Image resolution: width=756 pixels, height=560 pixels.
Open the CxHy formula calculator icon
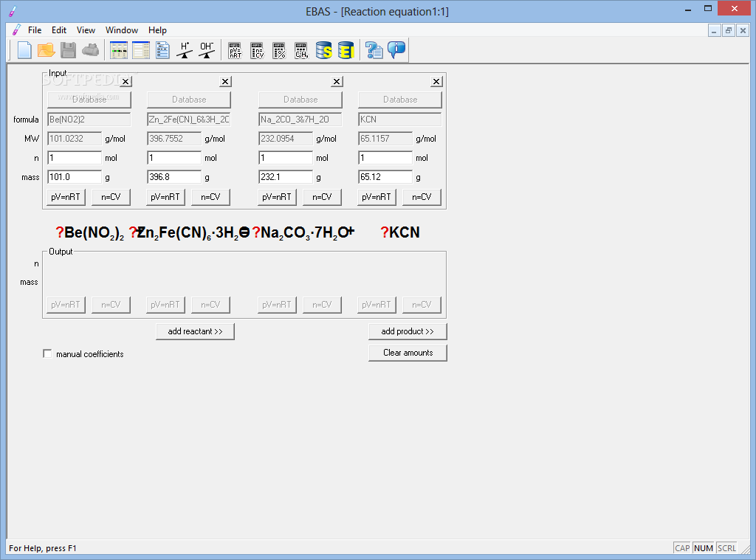(x=301, y=50)
